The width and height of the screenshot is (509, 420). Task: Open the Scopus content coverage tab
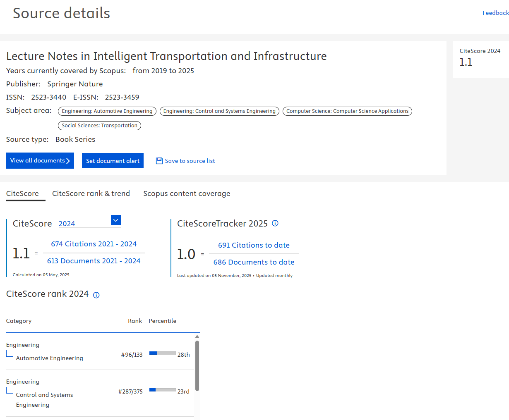tap(187, 193)
